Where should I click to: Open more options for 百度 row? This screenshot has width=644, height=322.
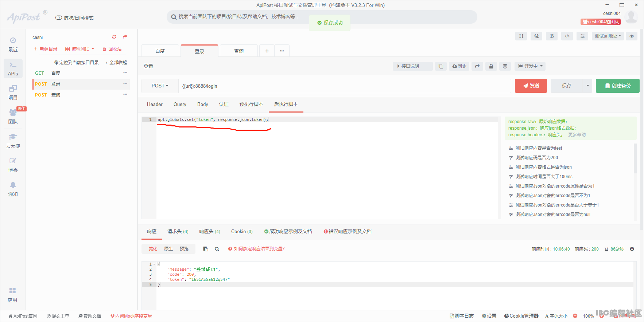click(125, 73)
